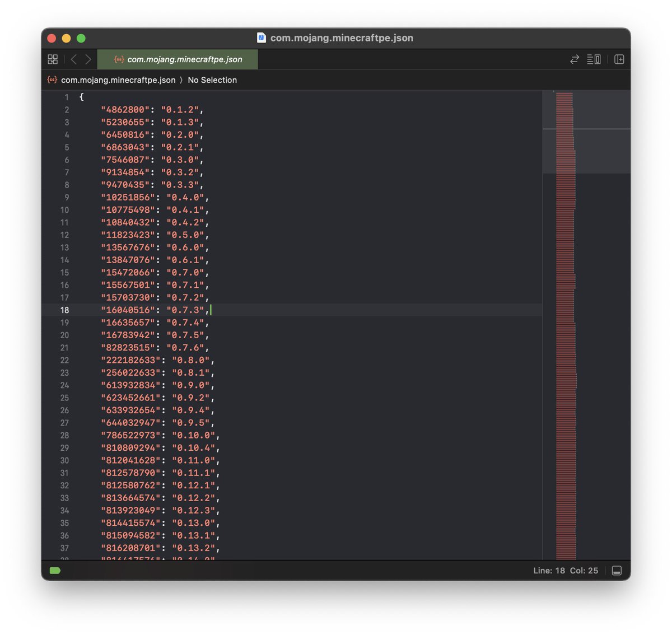Screen dimensions: 672x635
Task: Click line number 1 in the gutter
Action: (67, 97)
